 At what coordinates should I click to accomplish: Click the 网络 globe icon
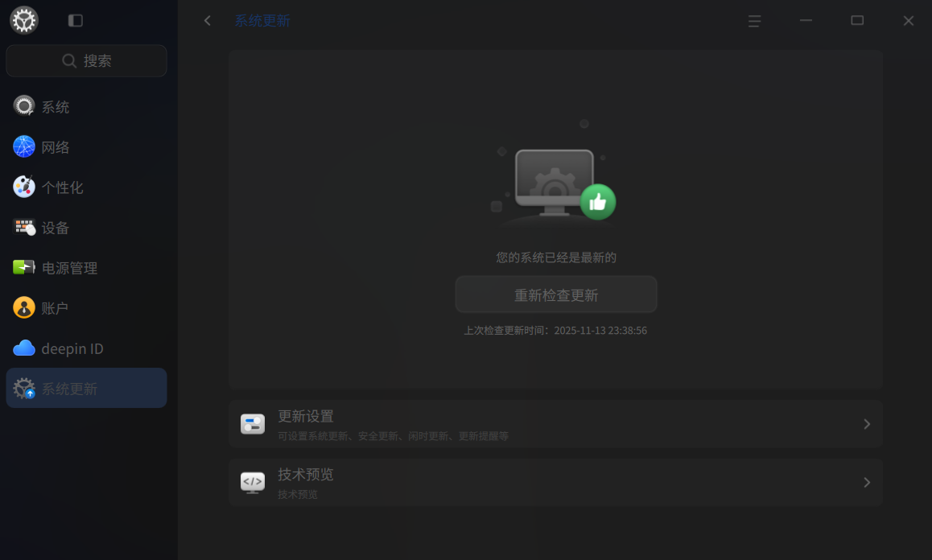click(x=24, y=146)
